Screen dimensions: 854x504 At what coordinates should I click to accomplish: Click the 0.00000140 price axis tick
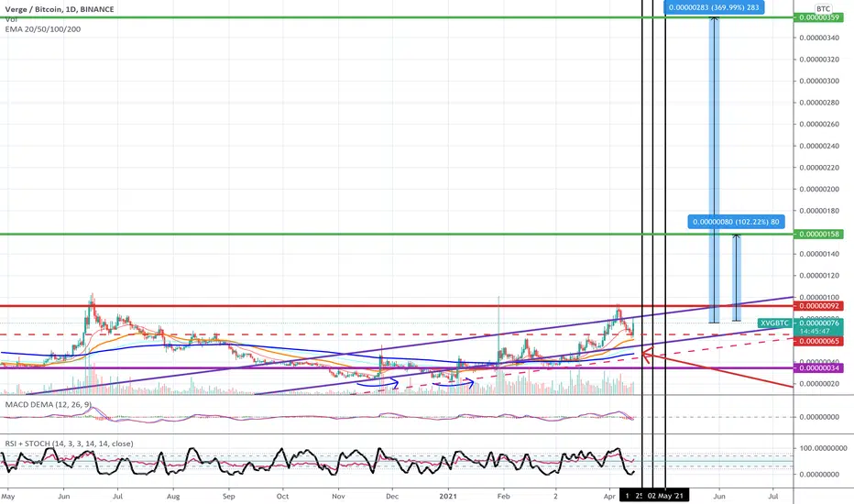819,254
